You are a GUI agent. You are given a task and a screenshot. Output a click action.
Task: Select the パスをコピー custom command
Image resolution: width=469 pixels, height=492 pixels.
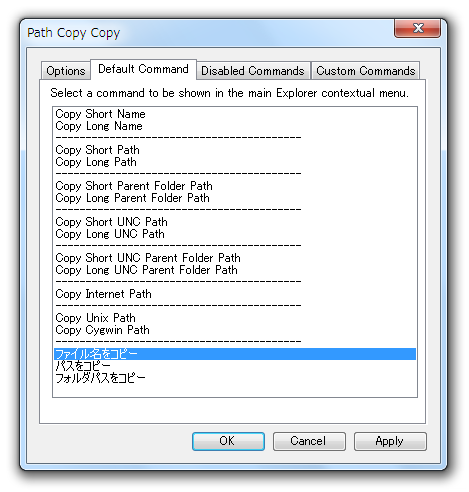click(x=235, y=366)
